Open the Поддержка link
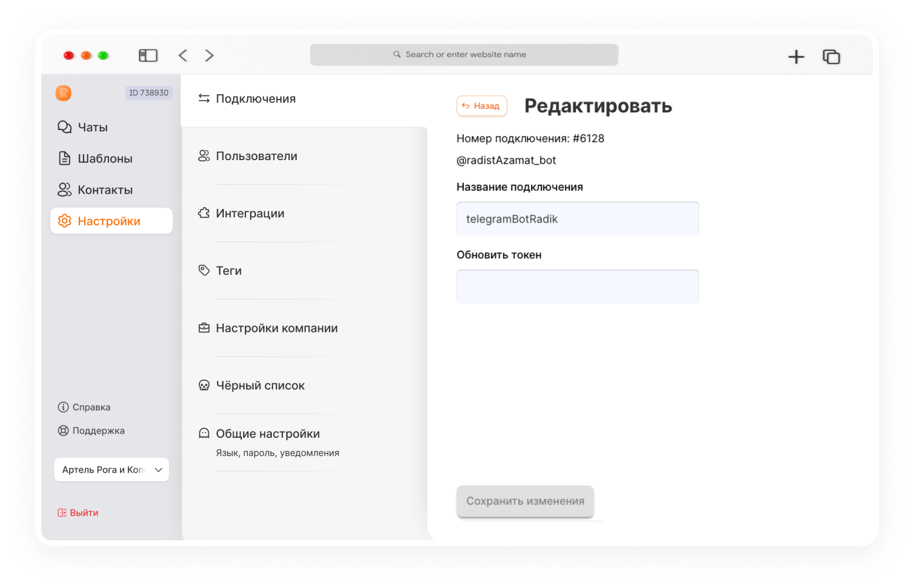 (98, 431)
